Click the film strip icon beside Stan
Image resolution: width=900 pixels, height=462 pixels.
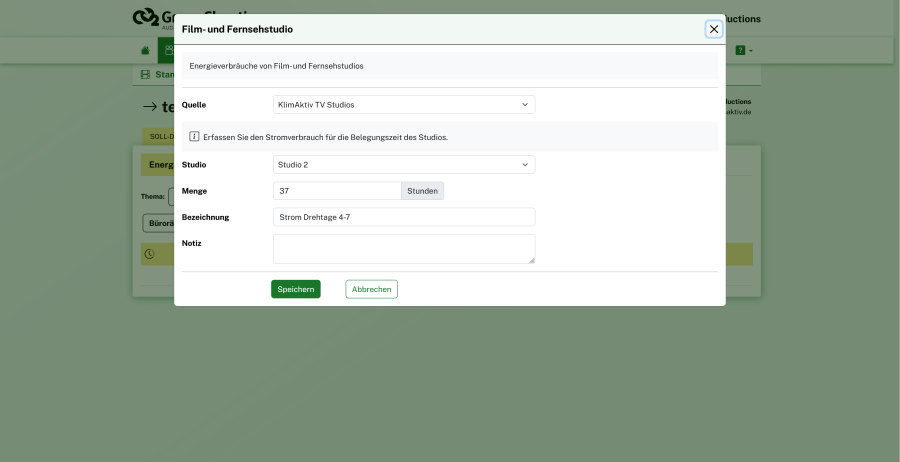145,75
